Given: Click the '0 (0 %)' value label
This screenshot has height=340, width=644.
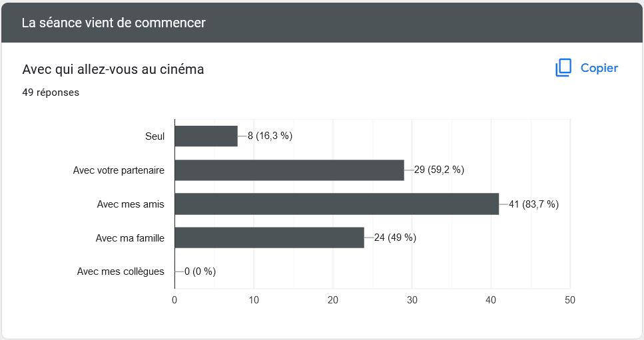Looking at the screenshot, I should (x=200, y=271).
